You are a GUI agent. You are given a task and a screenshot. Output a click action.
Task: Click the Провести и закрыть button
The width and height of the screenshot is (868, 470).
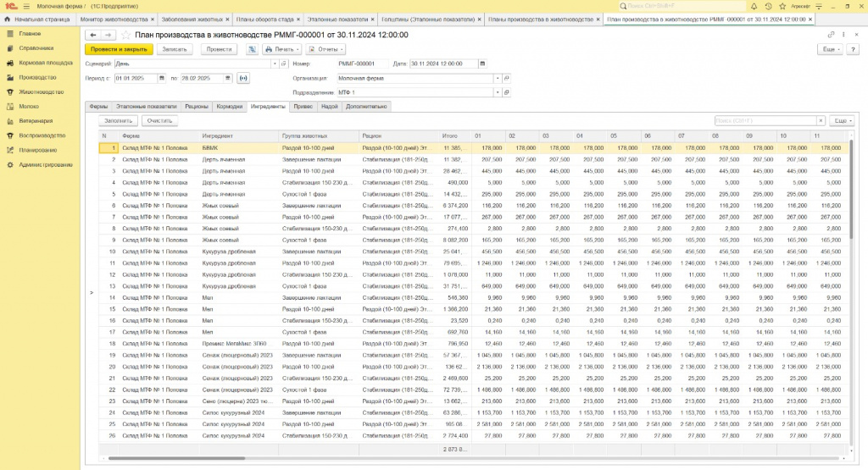(117, 49)
